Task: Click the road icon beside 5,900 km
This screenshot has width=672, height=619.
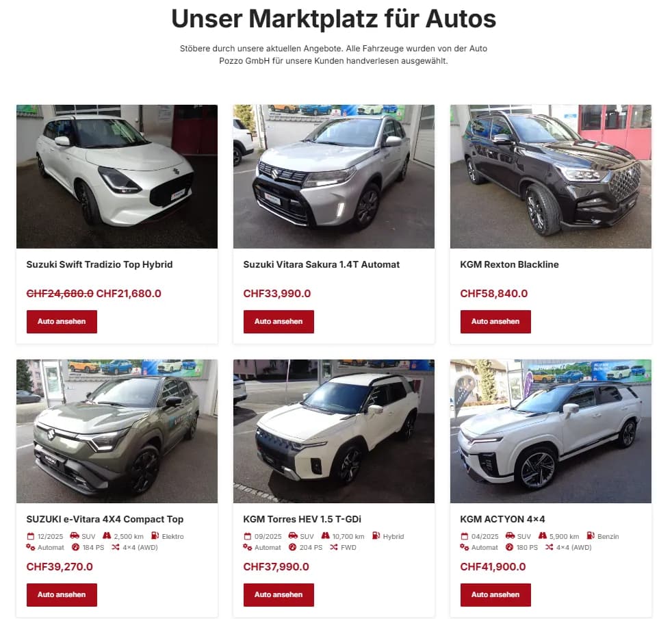Action: coord(543,535)
